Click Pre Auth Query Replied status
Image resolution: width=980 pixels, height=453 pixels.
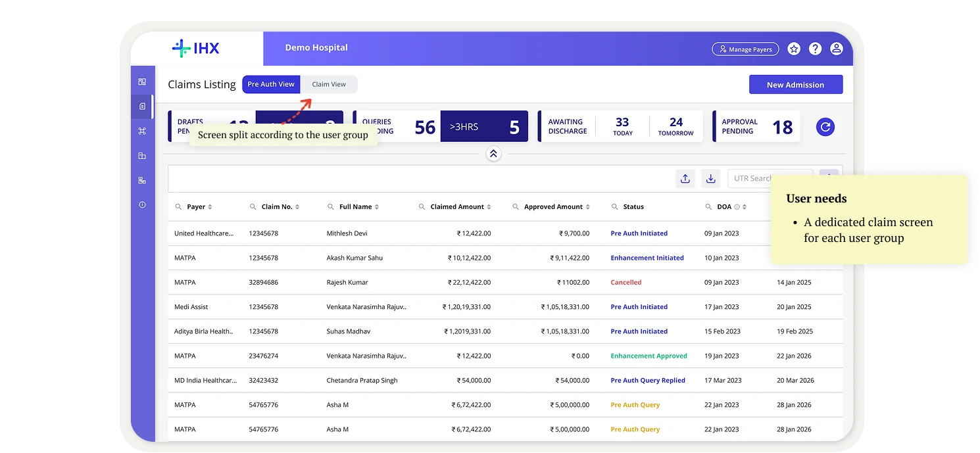pyautogui.click(x=648, y=381)
